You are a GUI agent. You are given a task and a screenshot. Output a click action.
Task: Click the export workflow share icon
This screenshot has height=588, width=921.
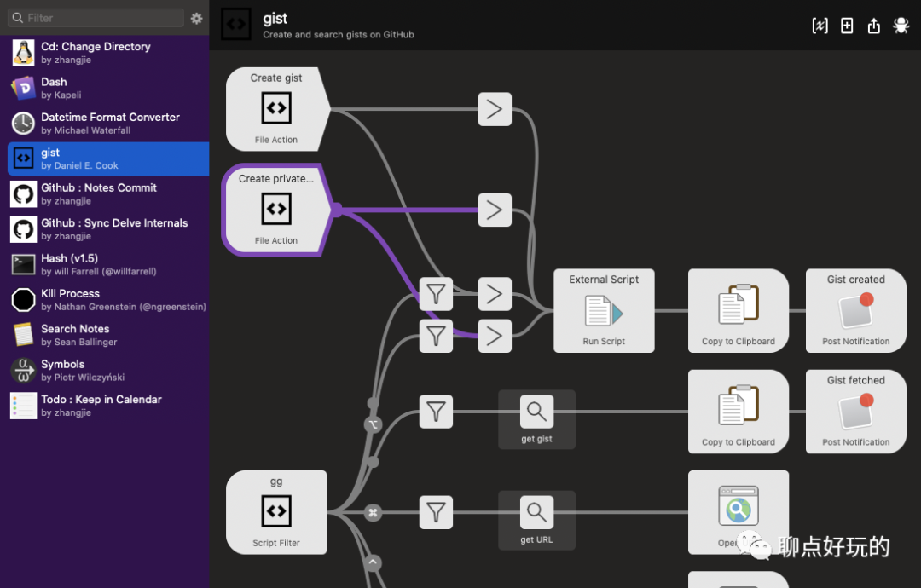[874, 26]
